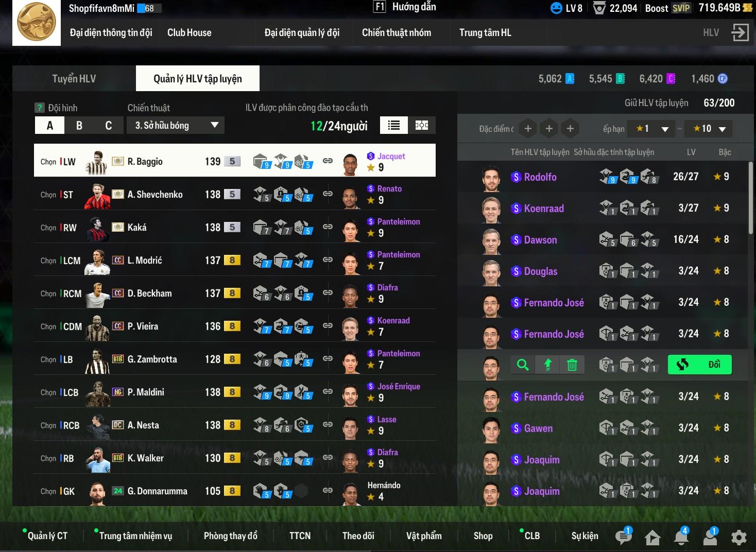Viewport: 756px width, 552px height.
Task: Click the green upgrade arrow icon
Action: click(547, 365)
